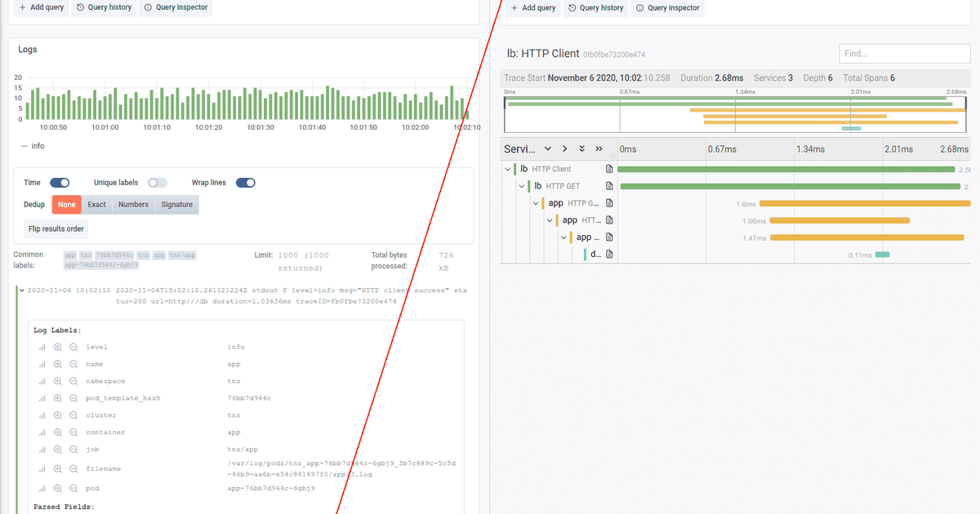Collapse the expanded log row details
This screenshot has width=980, height=514.
click(21, 290)
